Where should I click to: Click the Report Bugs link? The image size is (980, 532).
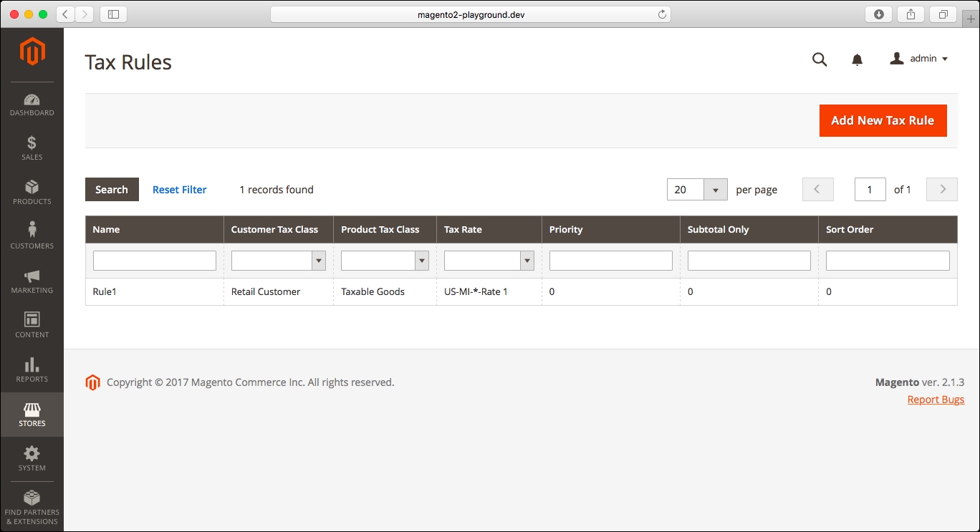point(936,400)
